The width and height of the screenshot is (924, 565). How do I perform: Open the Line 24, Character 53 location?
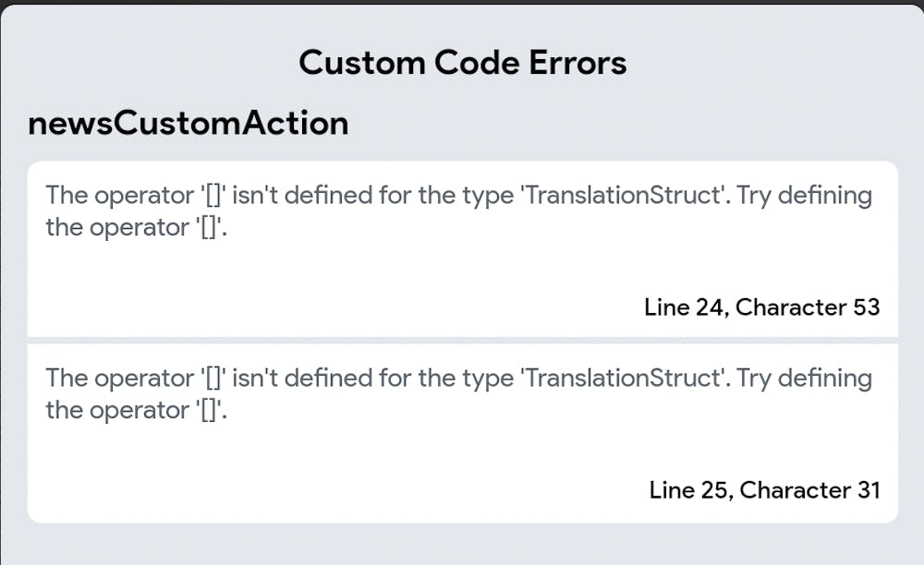coord(761,307)
